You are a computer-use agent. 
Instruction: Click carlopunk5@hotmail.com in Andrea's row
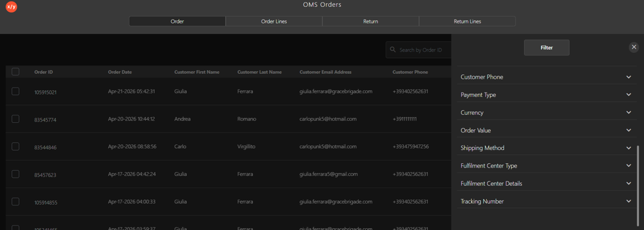click(x=328, y=119)
